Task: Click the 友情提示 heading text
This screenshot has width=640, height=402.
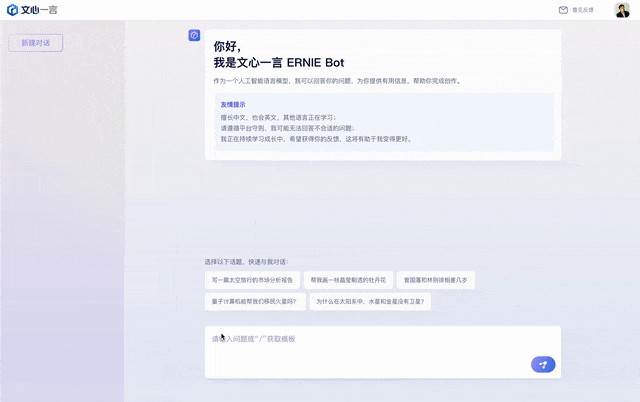Action: (x=233, y=104)
